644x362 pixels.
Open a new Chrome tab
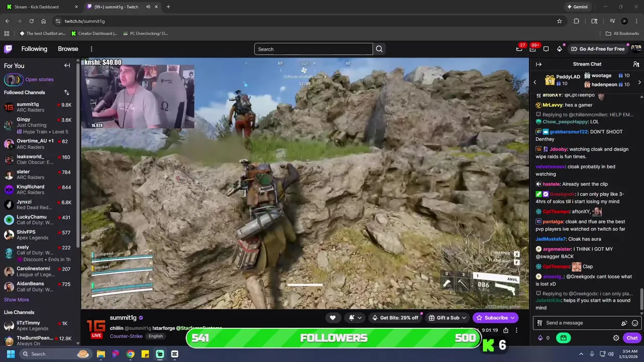tap(168, 7)
